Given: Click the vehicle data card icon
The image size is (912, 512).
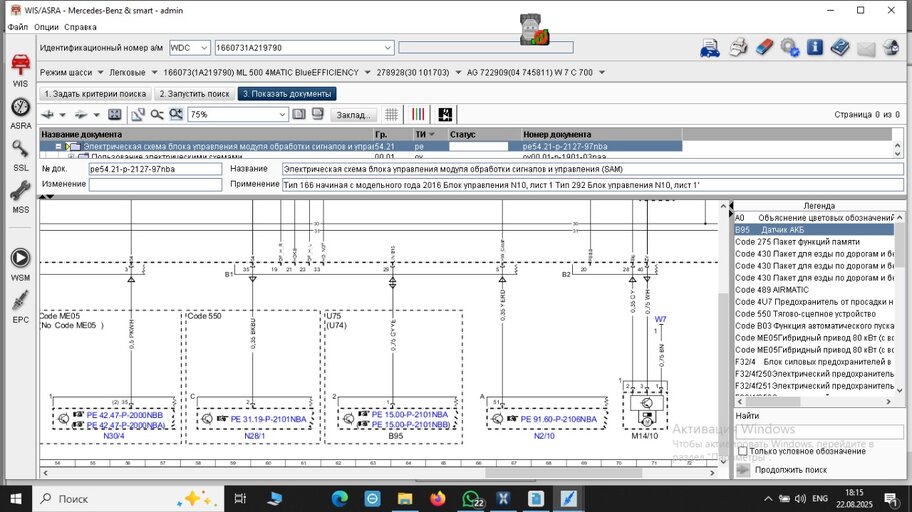Looking at the screenshot, I should 710,48.
